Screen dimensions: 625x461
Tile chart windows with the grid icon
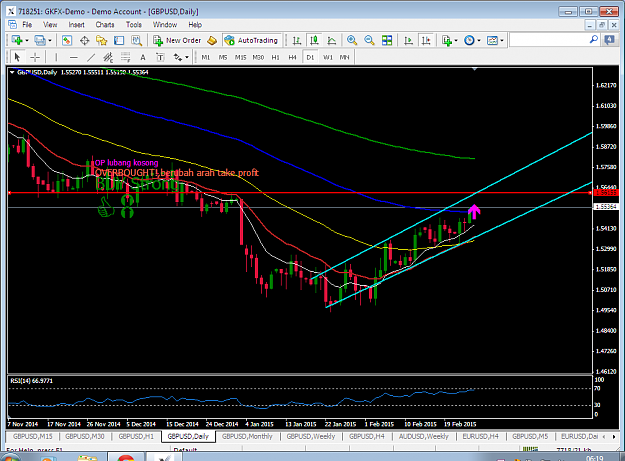(x=387, y=40)
